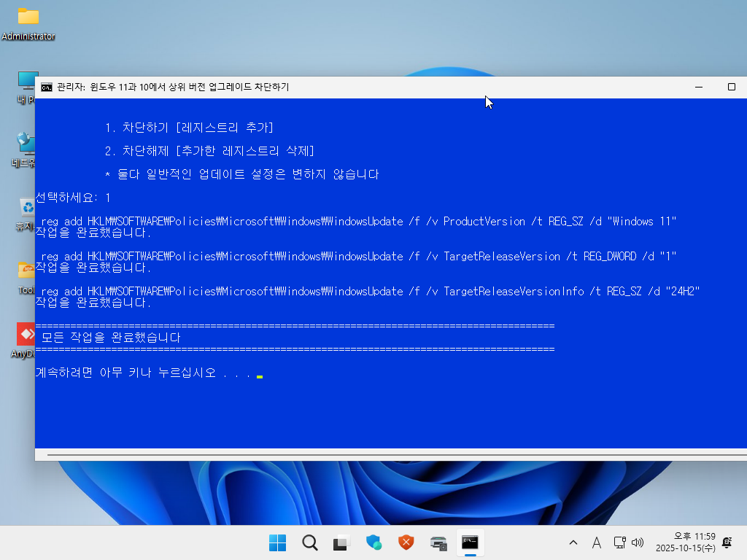Click the reg add TargetReleaseVersionInfo 24H2 line
The width and height of the screenshot is (747, 560).
(x=370, y=292)
